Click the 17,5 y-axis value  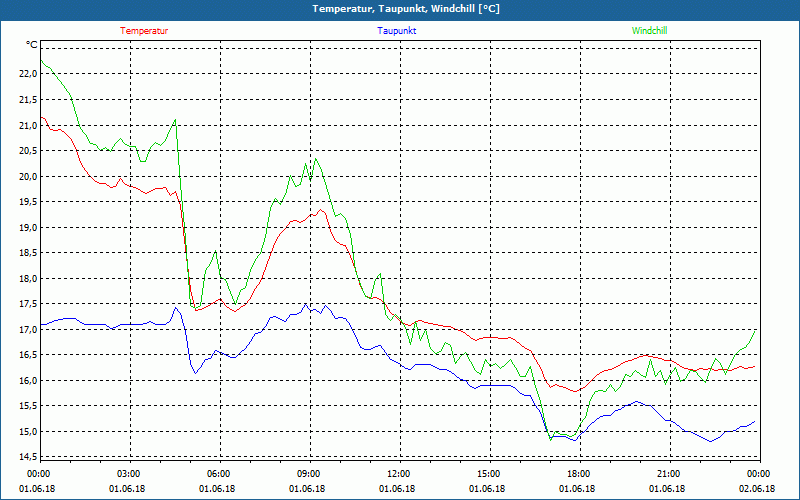28,304
